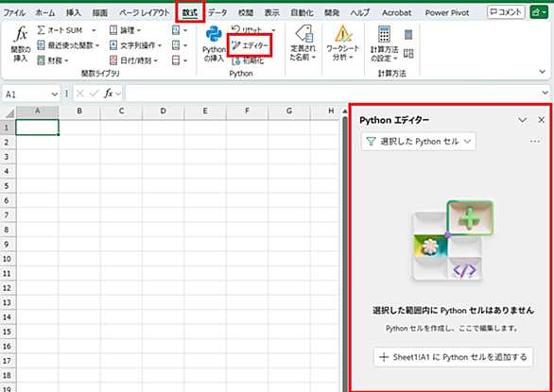Open 定義された名前 tag icon
Screen dimensions: 554x392
[303, 34]
